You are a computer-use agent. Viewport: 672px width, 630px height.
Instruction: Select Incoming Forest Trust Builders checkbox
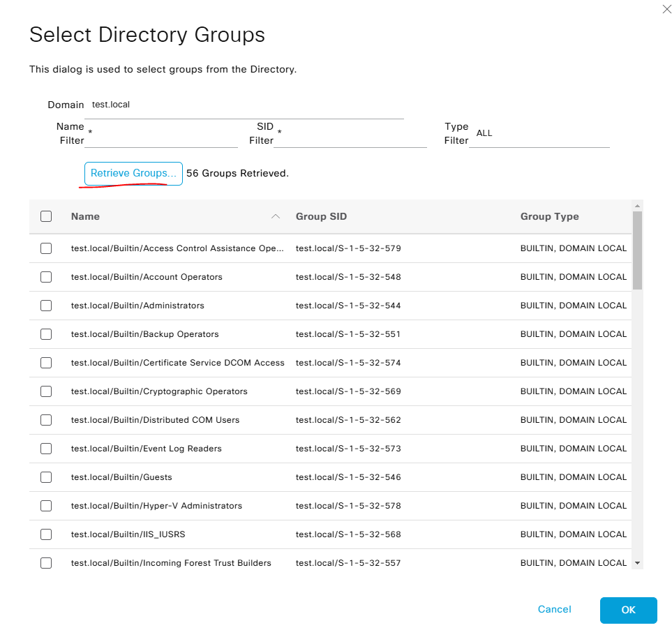[x=46, y=563]
